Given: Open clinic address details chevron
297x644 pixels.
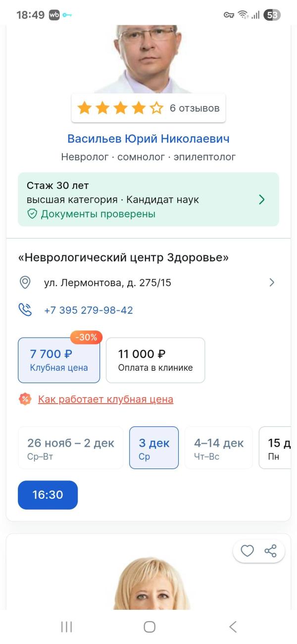Looking at the screenshot, I should point(271,283).
